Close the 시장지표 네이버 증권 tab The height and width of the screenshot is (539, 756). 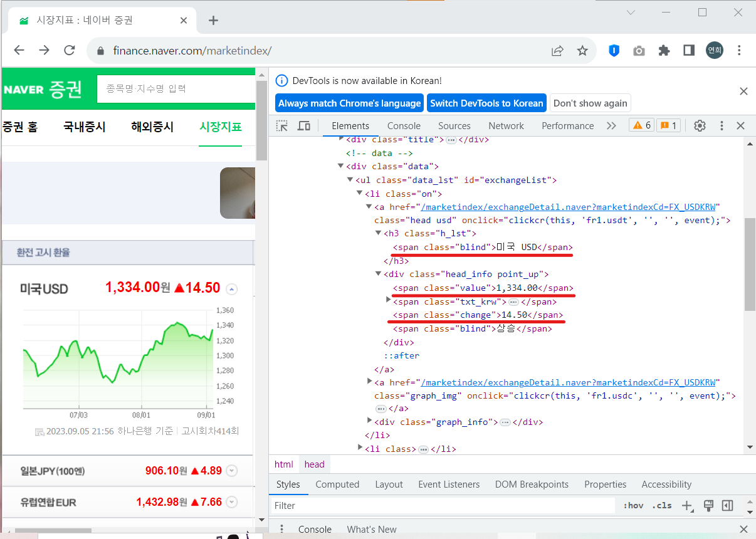click(184, 21)
